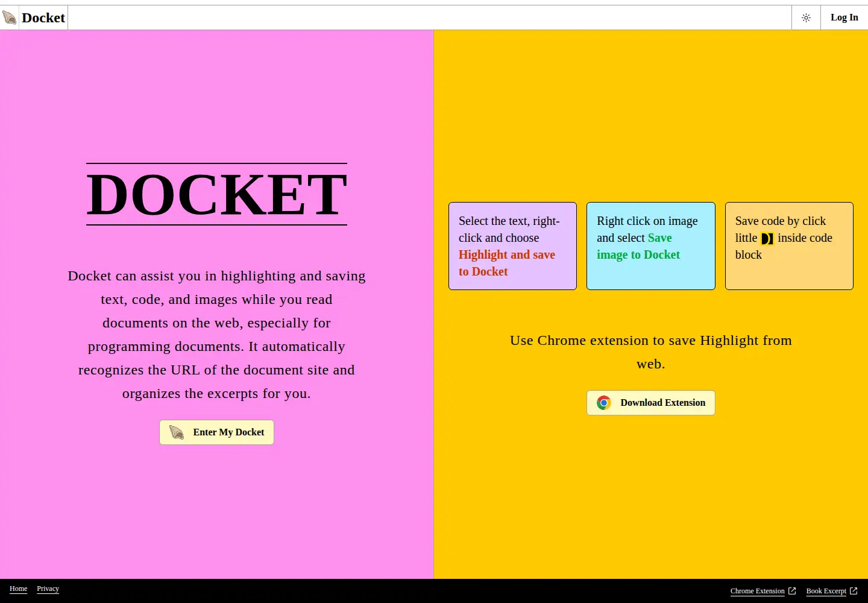Click Chrome logo in Download Extension

click(604, 403)
